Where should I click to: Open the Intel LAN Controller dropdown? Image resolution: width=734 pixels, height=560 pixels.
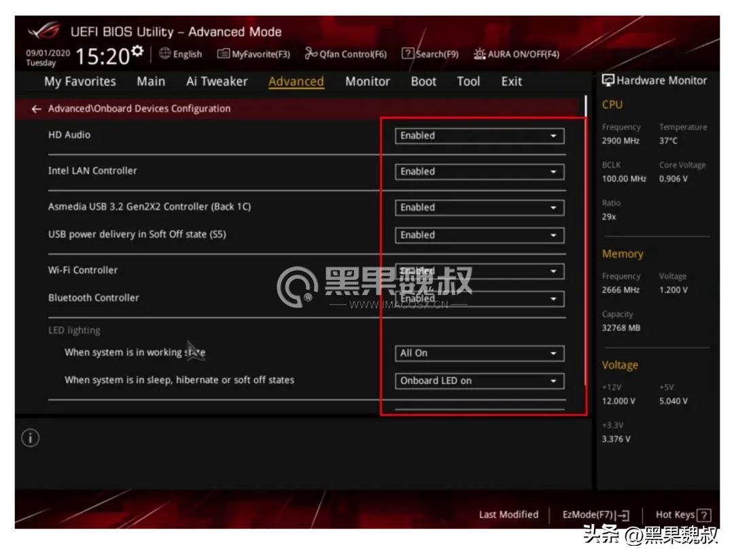[479, 171]
